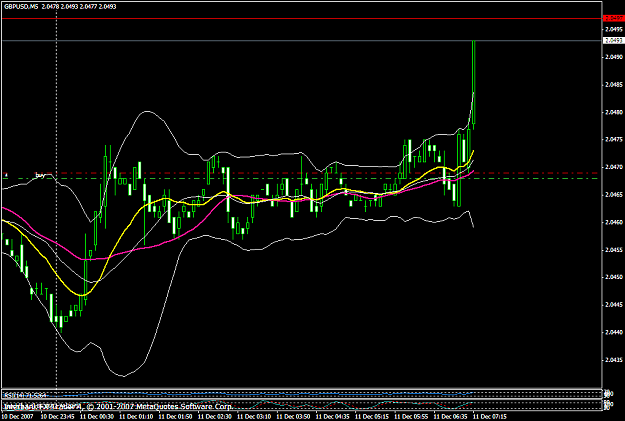Click the 11 Dec 04:35 time axis label
The height and width of the screenshot is (421, 625).
click(x=332, y=417)
